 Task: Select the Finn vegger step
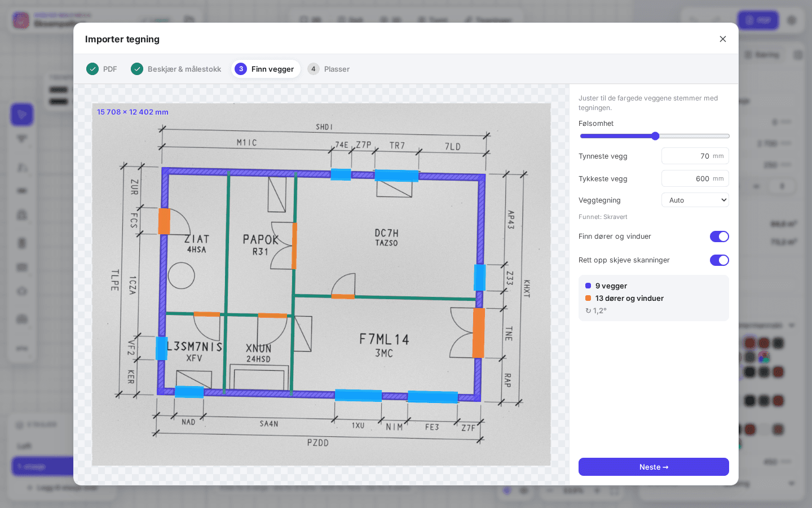266,69
